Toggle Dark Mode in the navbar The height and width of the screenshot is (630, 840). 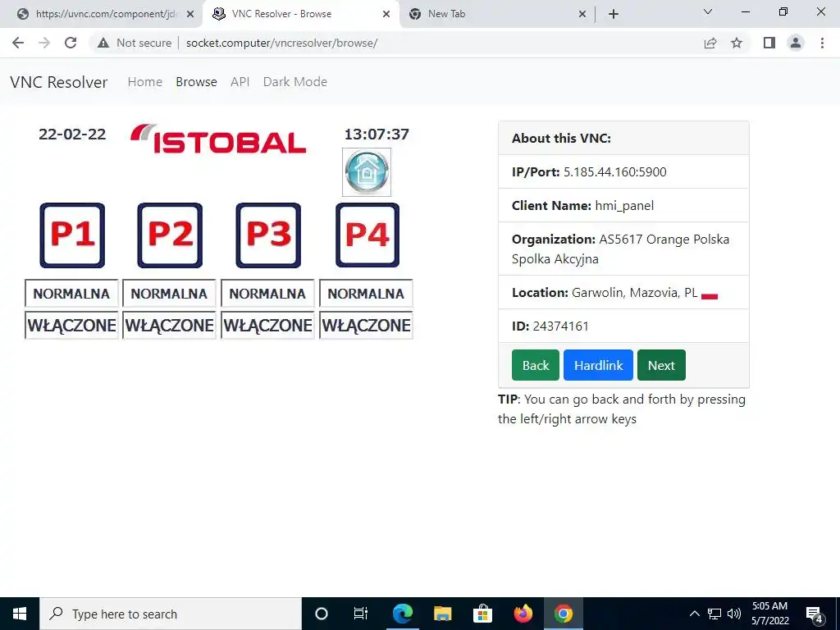(x=294, y=82)
